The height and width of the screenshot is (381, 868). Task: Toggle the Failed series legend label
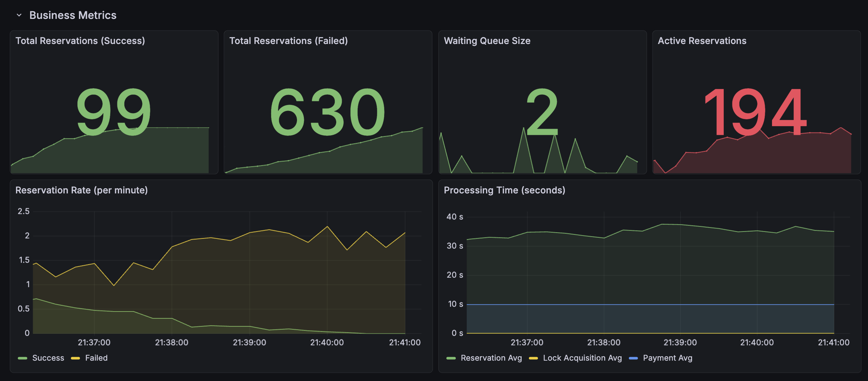point(96,358)
